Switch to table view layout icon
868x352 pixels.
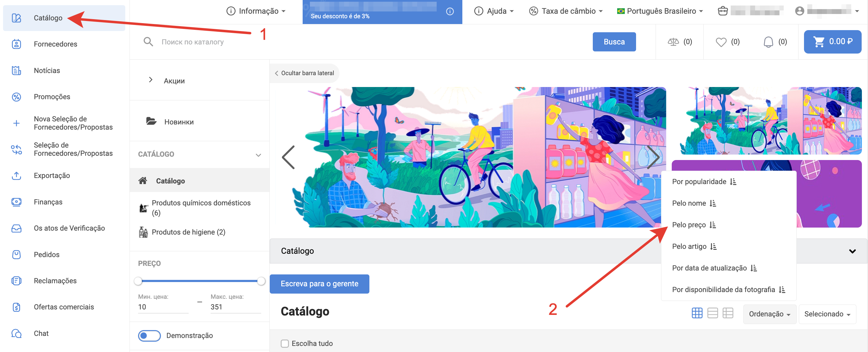728,313
